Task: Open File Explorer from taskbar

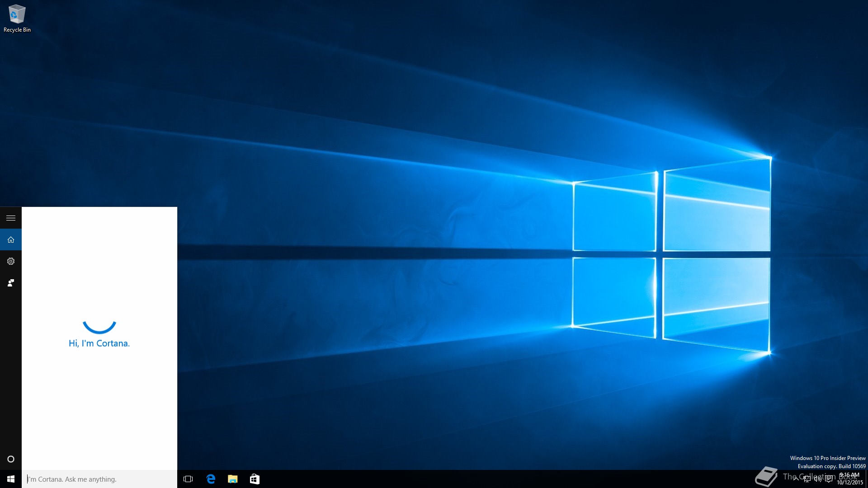Action: pyautogui.click(x=232, y=479)
